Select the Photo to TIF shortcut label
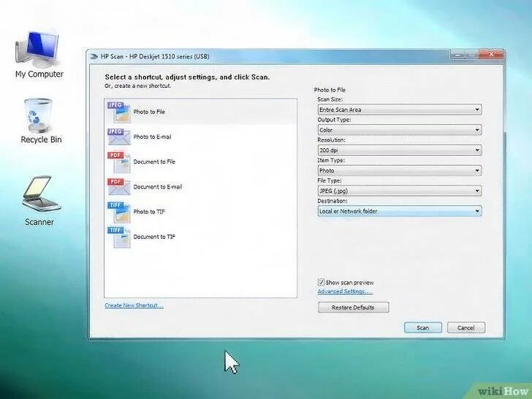The height and width of the screenshot is (399, 532). (x=149, y=212)
